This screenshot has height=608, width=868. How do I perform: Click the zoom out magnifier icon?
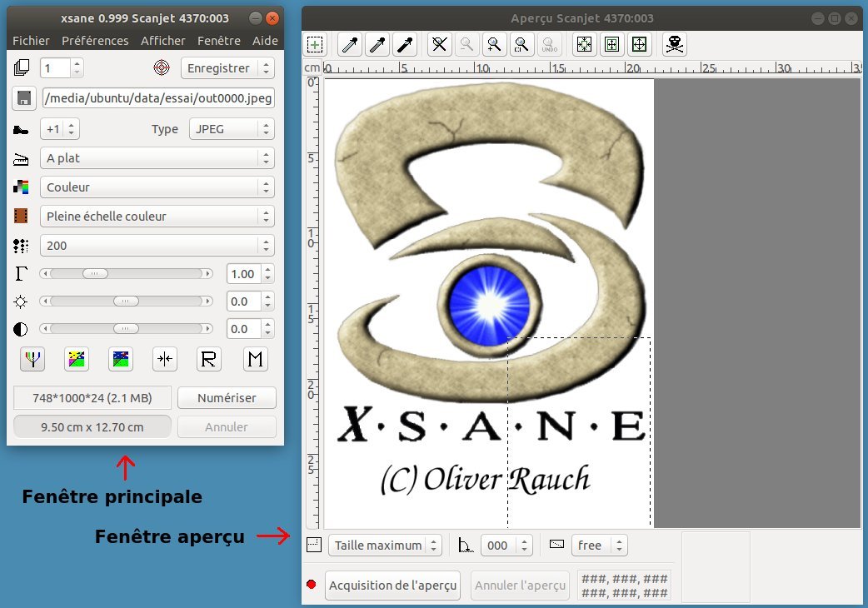coord(466,44)
